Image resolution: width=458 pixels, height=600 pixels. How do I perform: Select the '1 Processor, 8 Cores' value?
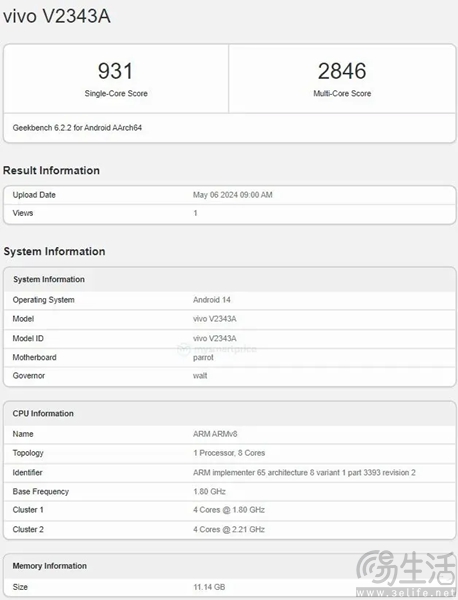coord(229,453)
